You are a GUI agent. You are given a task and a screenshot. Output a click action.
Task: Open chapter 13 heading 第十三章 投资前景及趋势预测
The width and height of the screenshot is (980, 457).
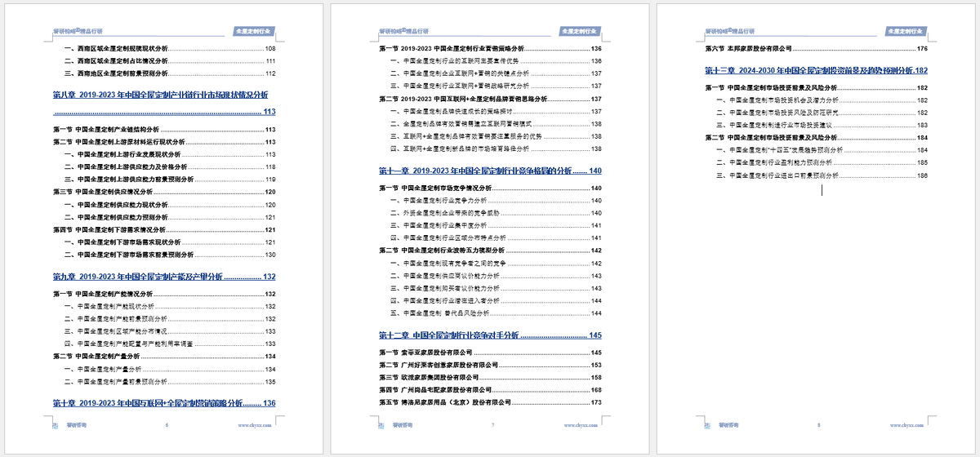point(817,71)
